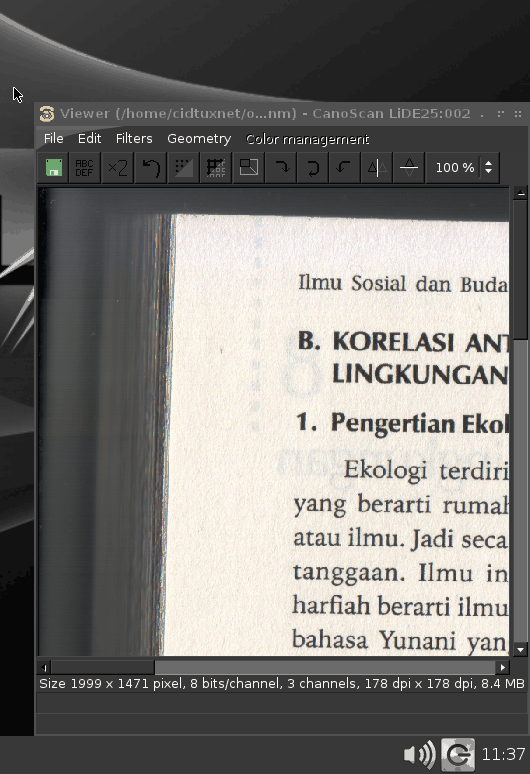Viewport: 530px width, 774px height.
Task: Click the scanned line 'bahasa Yunani yan'
Action: (x=400, y=641)
